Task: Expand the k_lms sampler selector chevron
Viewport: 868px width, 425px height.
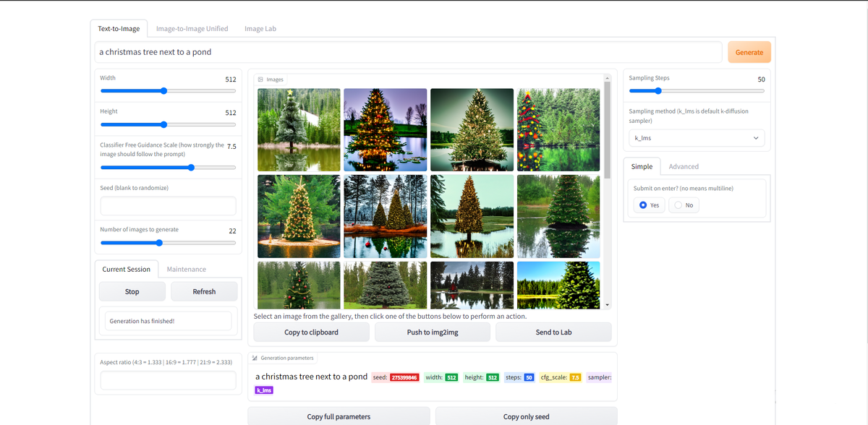Action: click(755, 137)
